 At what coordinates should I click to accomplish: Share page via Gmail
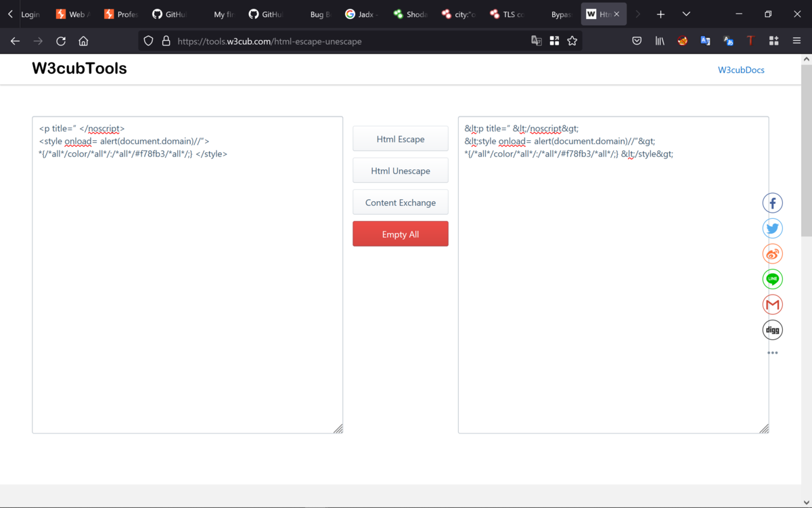(773, 305)
